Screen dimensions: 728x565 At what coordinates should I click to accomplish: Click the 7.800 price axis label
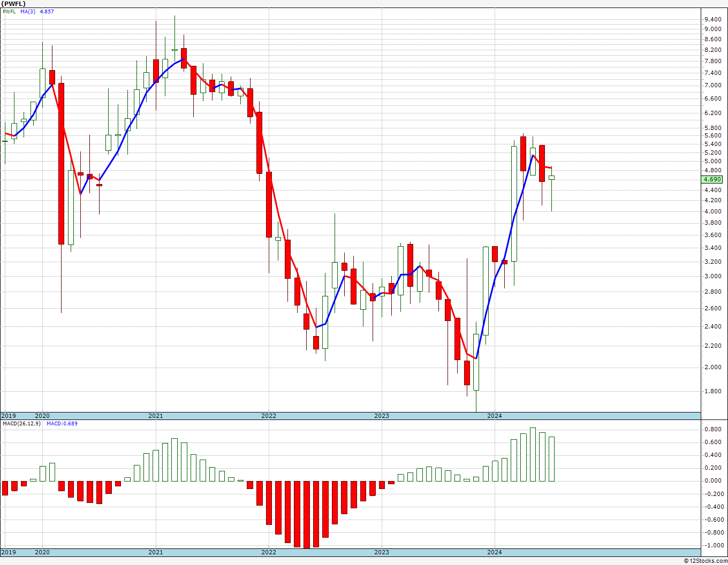click(714, 62)
